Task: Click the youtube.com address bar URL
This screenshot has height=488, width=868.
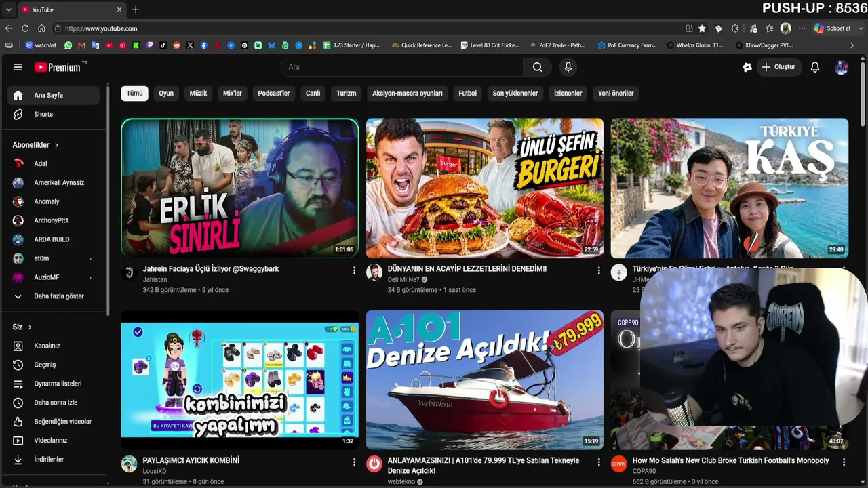Action: (101, 28)
